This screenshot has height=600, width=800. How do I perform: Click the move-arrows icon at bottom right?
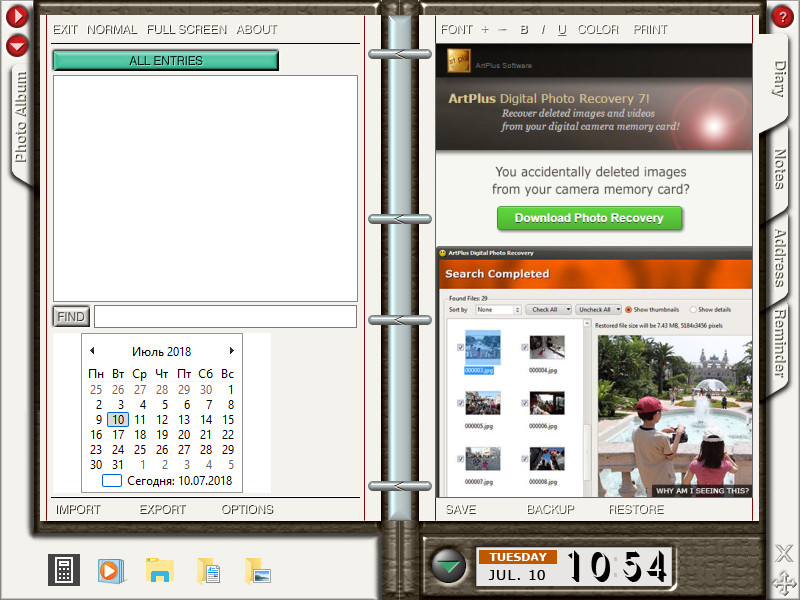pyautogui.click(x=784, y=582)
